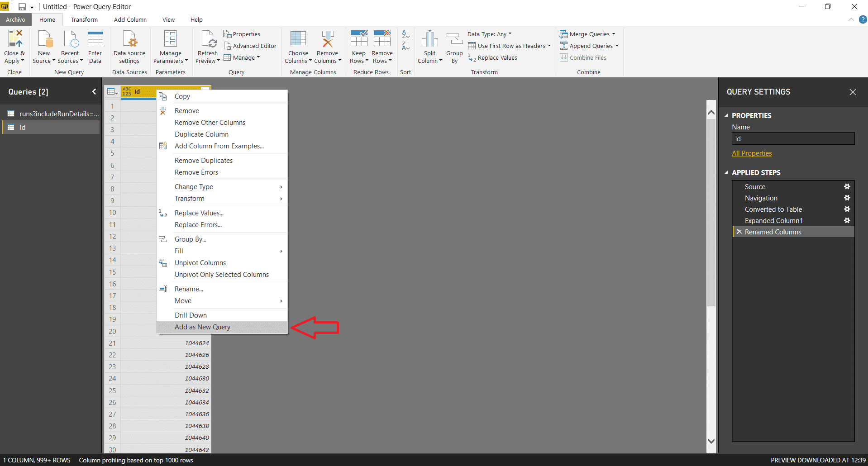Expand the Merge Queries dropdown

pyautogui.click(x=613, y=34)
